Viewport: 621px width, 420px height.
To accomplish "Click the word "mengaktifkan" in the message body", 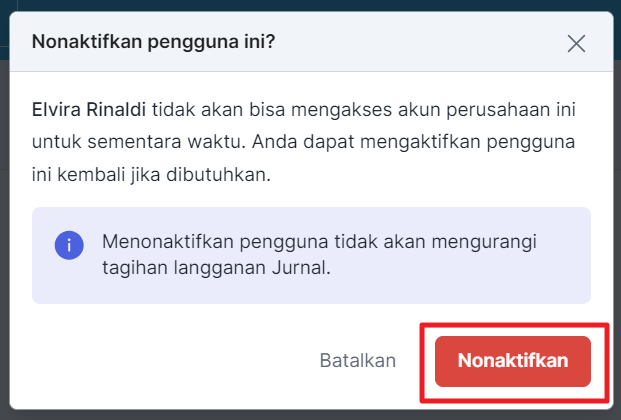I will (420, 142).
